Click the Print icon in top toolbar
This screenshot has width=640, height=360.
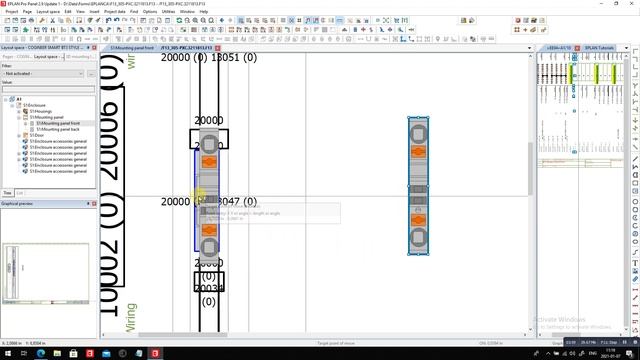31,20
